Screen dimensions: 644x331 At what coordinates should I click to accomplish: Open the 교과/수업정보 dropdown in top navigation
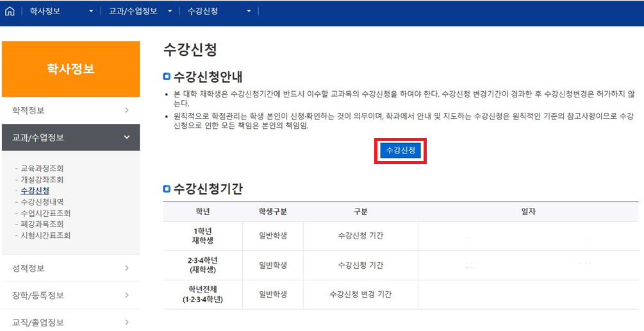point(140,12)
